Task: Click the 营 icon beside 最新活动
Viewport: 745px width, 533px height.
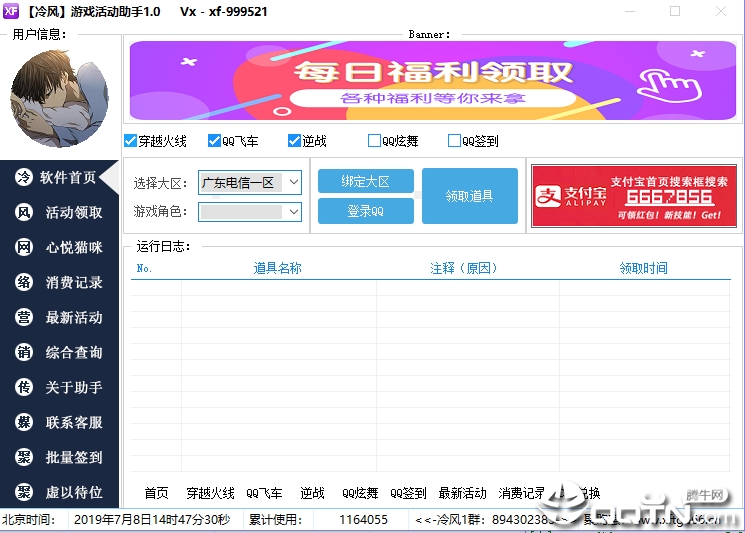Action: click(24, 317)
